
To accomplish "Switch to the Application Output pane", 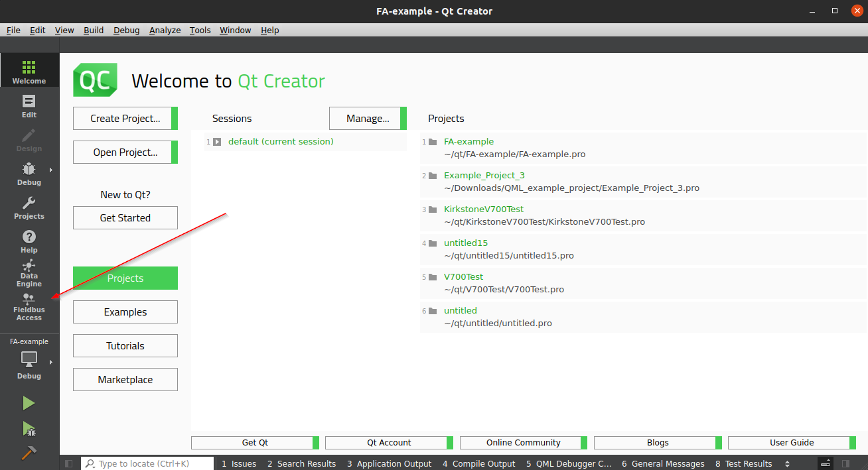I will tap(389, 463).
